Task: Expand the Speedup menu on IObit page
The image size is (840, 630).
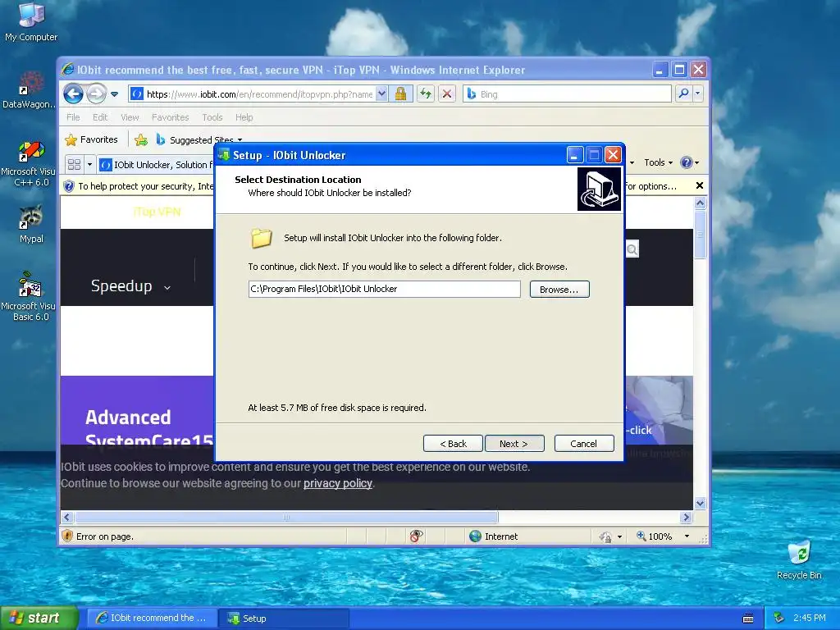Action: point(130,286)
